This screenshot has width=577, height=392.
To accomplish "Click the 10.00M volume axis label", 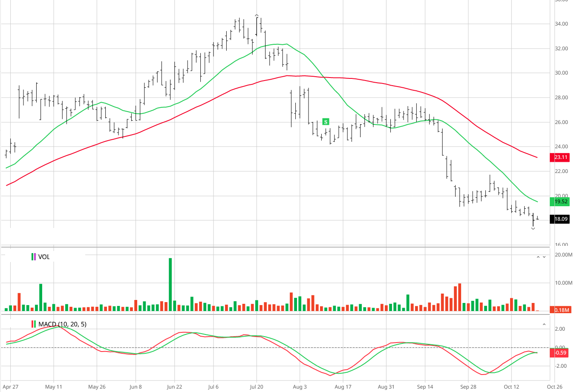I will [563, 283].
